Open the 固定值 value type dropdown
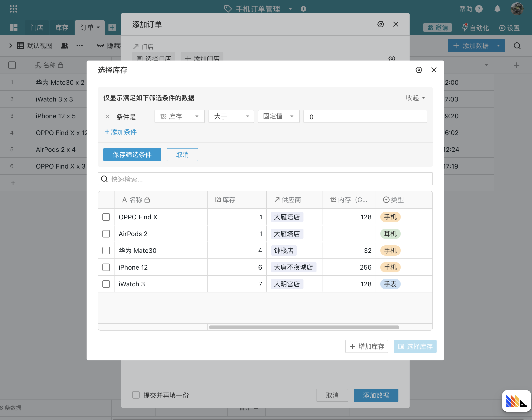This screenshot has width=532, height=420. coord(278,117)
